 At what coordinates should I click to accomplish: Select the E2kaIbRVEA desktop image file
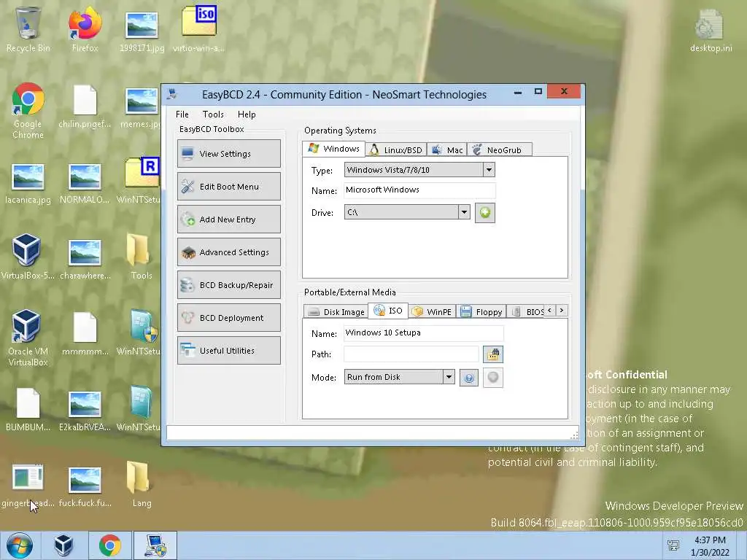(85, 411)
